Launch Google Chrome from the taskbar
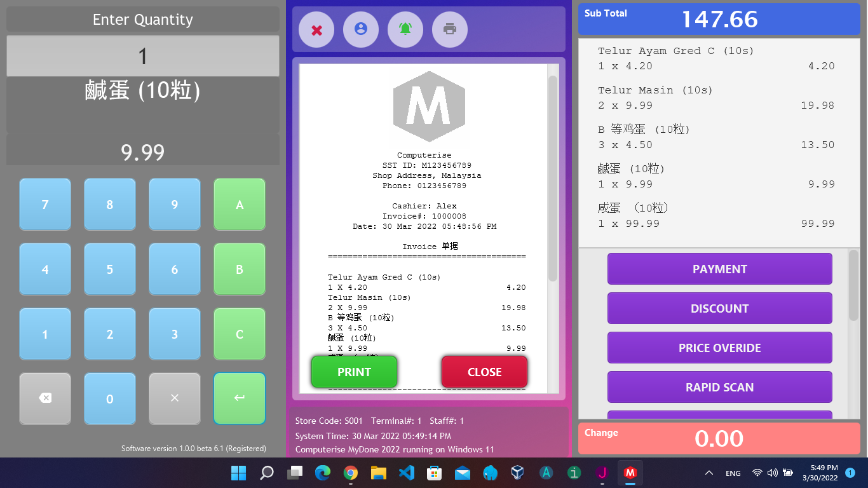Viewport: 868px width, 488px height. pos(351,473)
